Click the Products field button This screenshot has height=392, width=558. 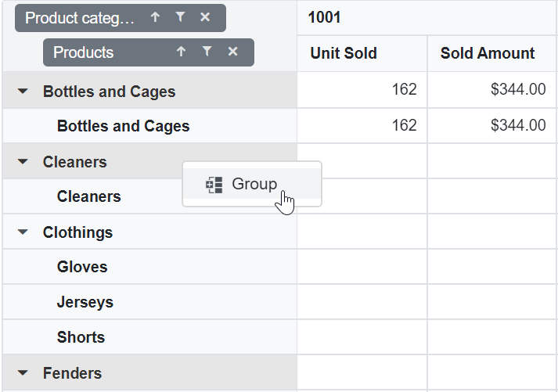(149, 52)
